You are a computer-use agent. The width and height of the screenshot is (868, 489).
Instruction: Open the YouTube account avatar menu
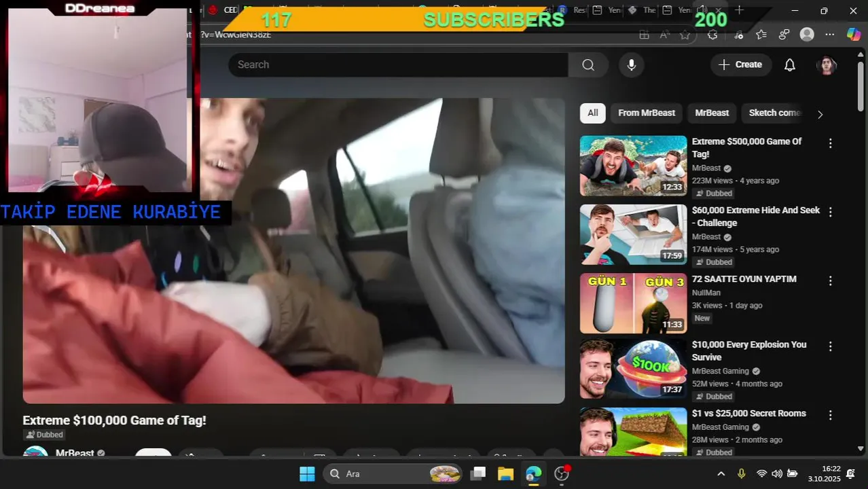826,65
